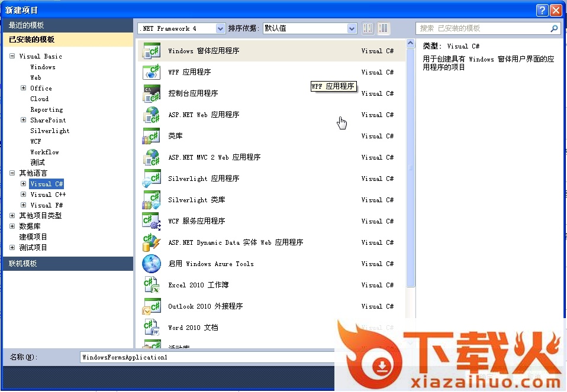Expand the Visual F# tree node

coord(23,205)
